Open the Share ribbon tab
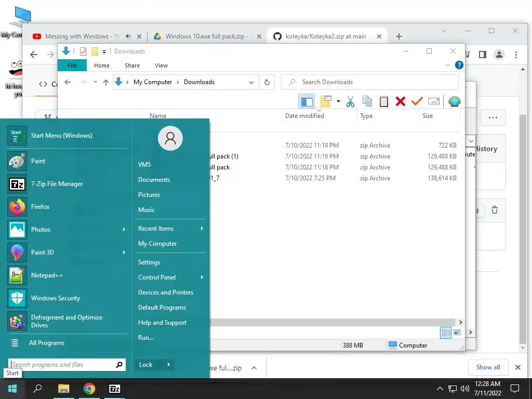The height and width of the screenshot is (399, 532). coord(132,65)
